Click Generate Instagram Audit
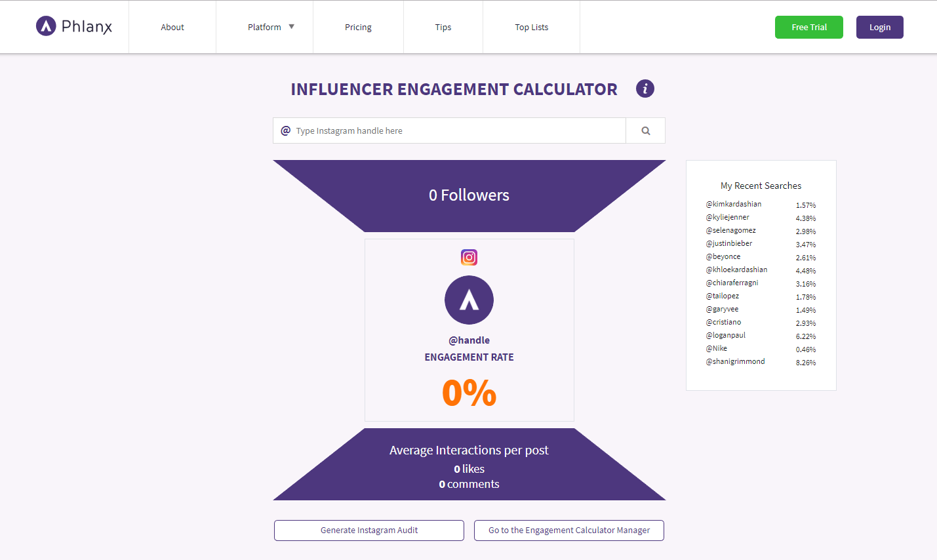Image resolution: width=937 pixels, height=560 pixels. [x=369, y=530]
